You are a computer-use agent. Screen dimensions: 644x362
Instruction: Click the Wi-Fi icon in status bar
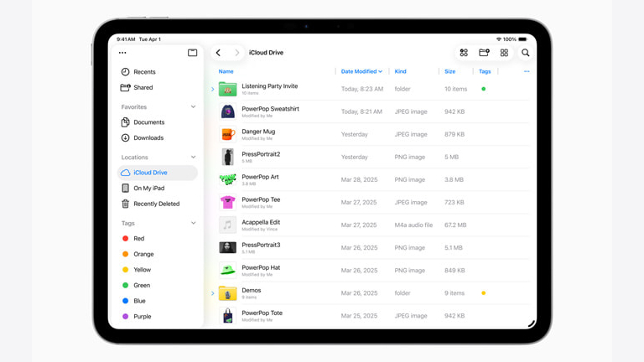tap(499, 39)
